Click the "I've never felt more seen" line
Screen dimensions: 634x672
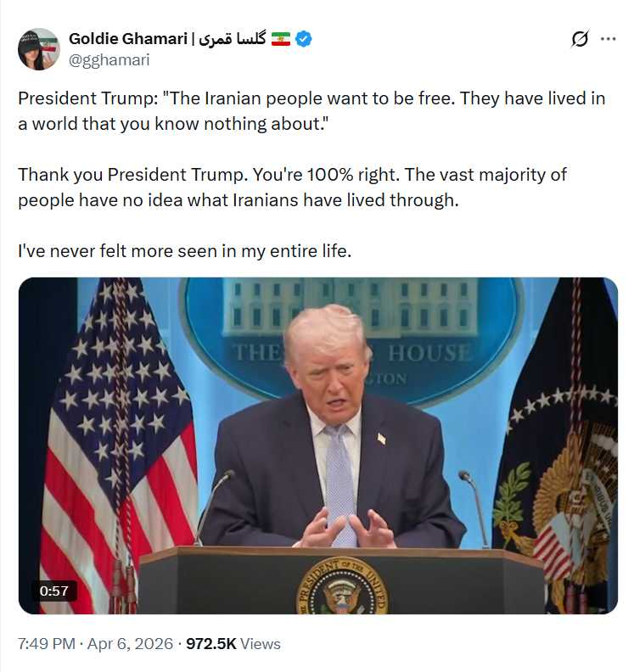(x=183, y=252)
